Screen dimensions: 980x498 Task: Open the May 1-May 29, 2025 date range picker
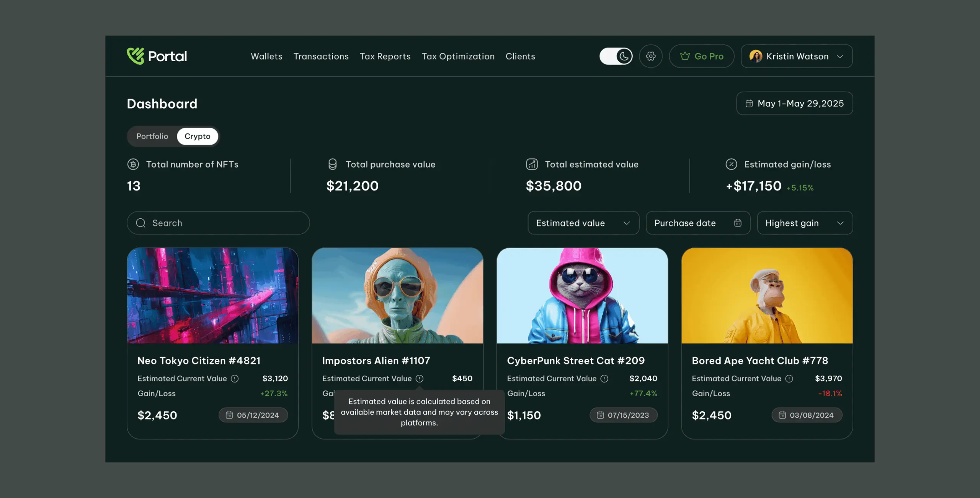point(794,103)
